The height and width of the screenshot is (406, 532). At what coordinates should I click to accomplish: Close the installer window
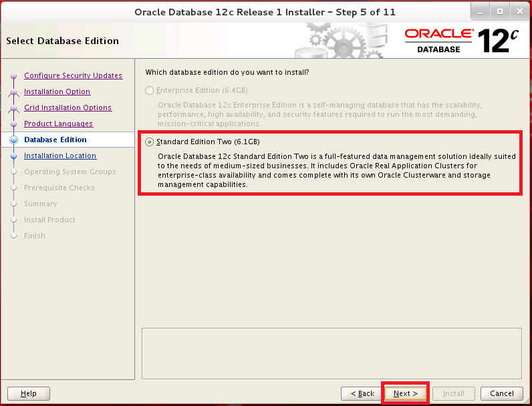[519, 12]
